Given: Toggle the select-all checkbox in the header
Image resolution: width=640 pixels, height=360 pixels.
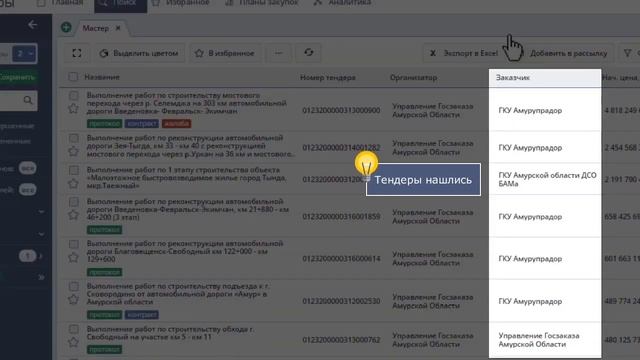Looking at the screenshot, I should point(73,77).
